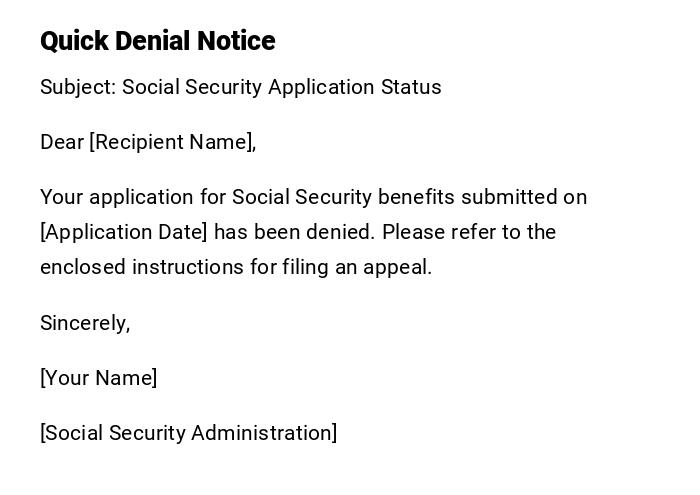This screenshot has width=700, height=495.
Task: Click the Sincerely closing line
Action: click(x=85, y=323)
